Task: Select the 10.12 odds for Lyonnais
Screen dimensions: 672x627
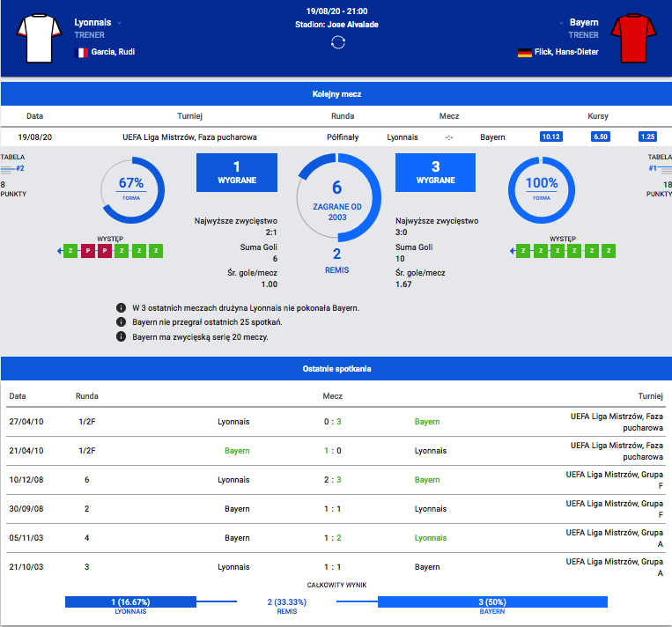Action: [x=551, y=136]
